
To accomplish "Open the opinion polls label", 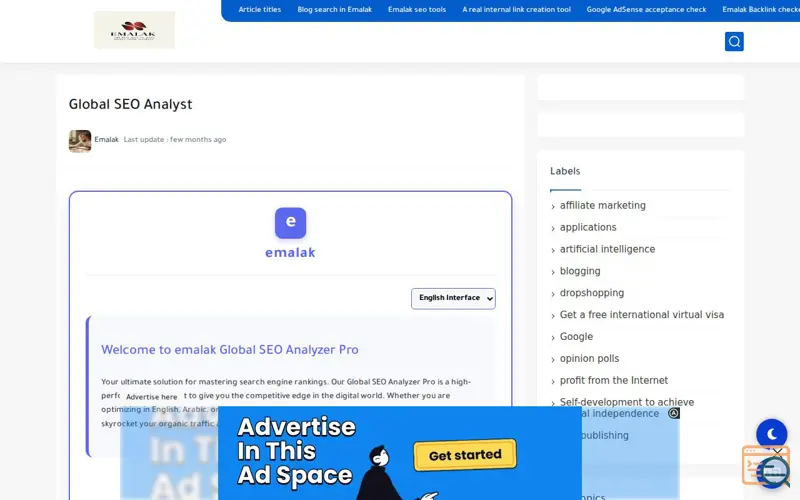I will [x=589, y=359].
